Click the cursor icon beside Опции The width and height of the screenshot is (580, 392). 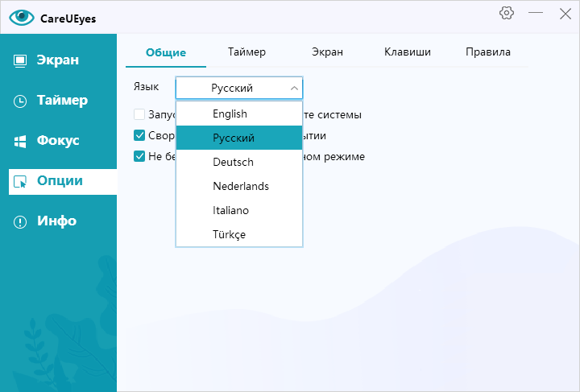[x=20, y=182]
